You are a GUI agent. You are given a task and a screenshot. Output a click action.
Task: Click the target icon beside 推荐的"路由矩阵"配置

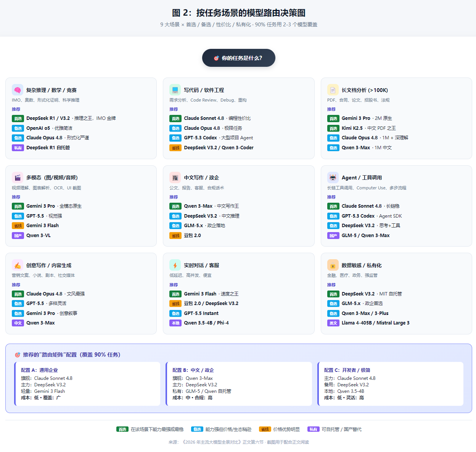(x=17, y=355)
